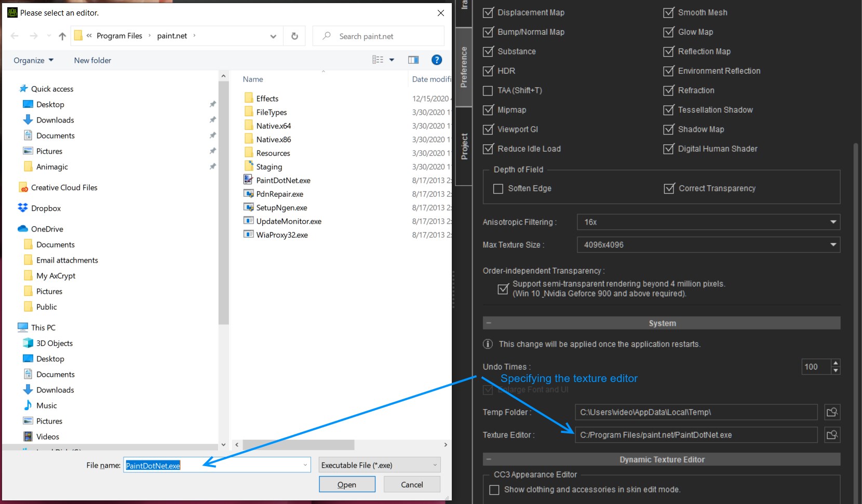The height and width of the screenshot is (504, 862).
Task: Collapse the Dynamic Texture Editor section
Action: [489, 459]
